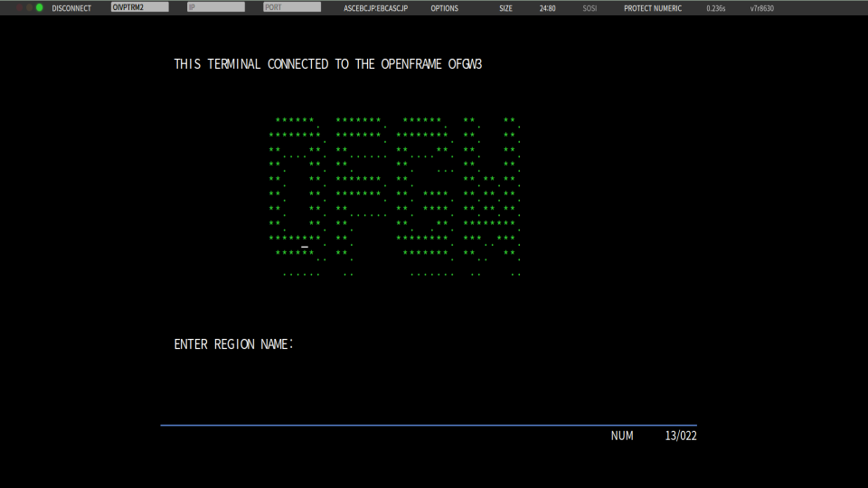Focus the IP address input field
Viewport: 868px width, 488px height.
[215, 8]
